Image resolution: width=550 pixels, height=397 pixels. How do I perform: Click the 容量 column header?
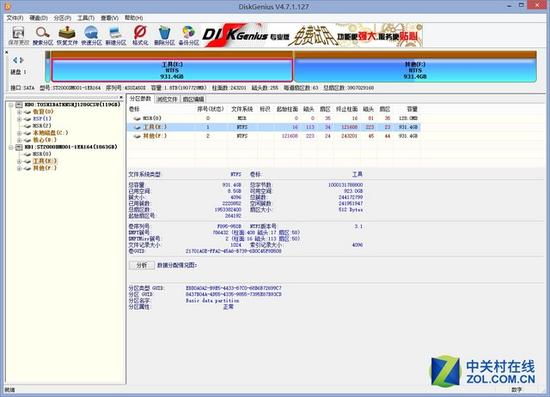point(412,109)
